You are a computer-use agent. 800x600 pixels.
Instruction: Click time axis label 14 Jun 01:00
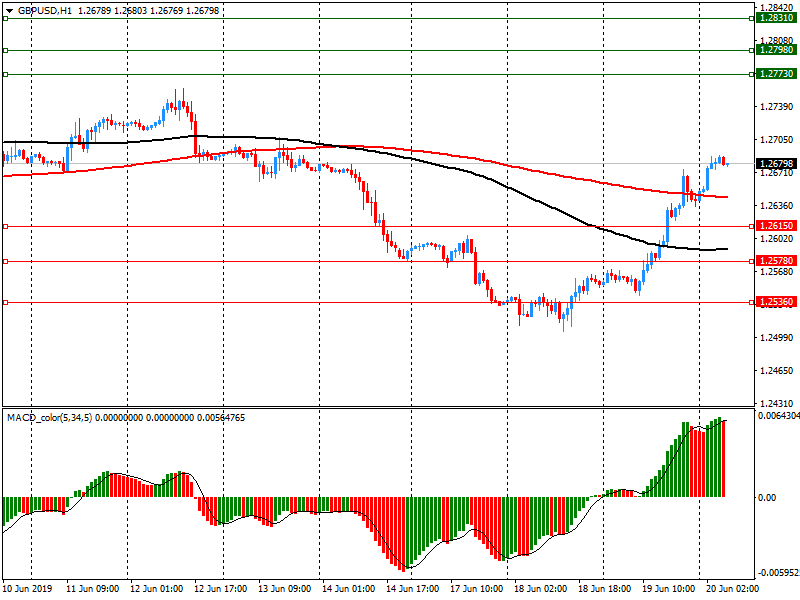[349, 588]
